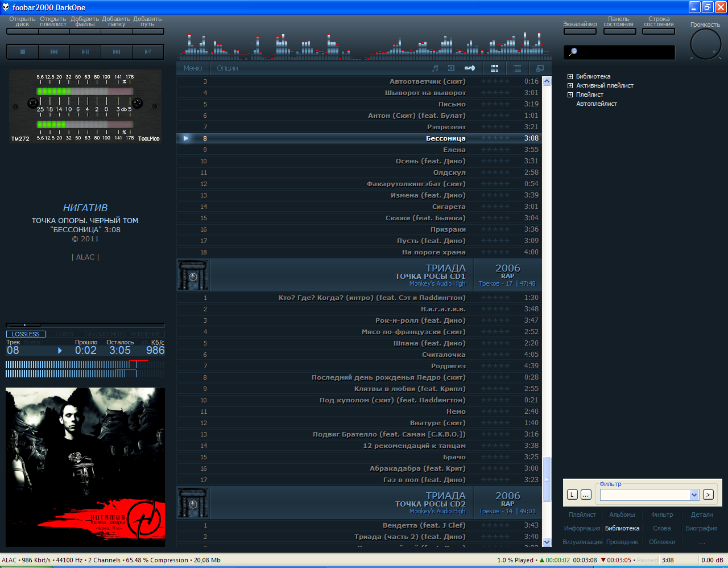
Task: Click the scroll down arrow of playlist
Action: click(547, 542)
